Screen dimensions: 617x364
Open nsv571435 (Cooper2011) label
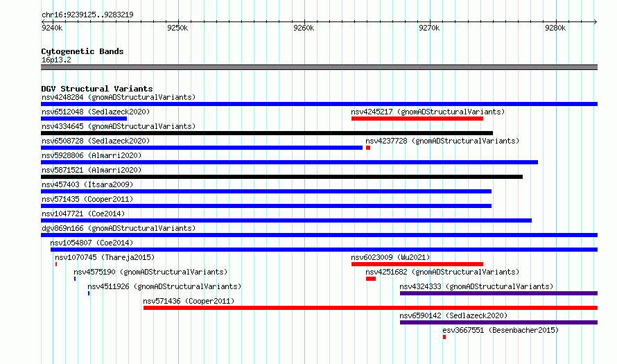tap(87, 199)
